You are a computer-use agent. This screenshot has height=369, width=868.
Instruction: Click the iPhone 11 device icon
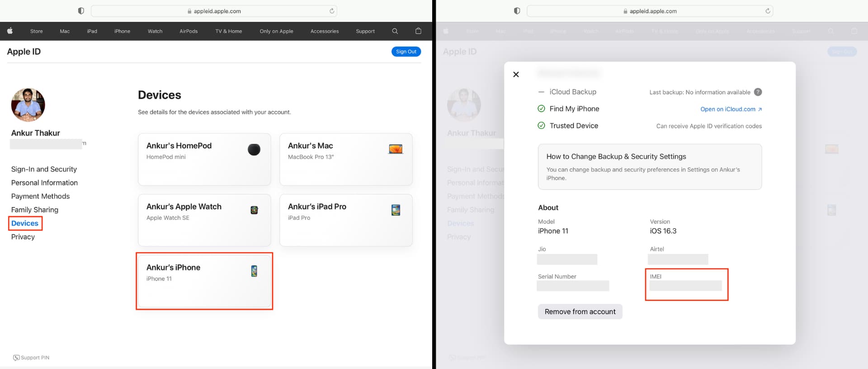coord(254,271)
